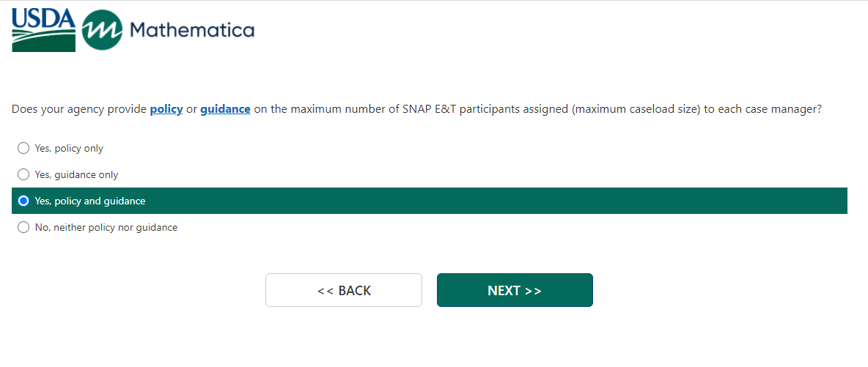Click the "Yes, guidance only" label text
868x367 pixels.
(x=76, y=174)
